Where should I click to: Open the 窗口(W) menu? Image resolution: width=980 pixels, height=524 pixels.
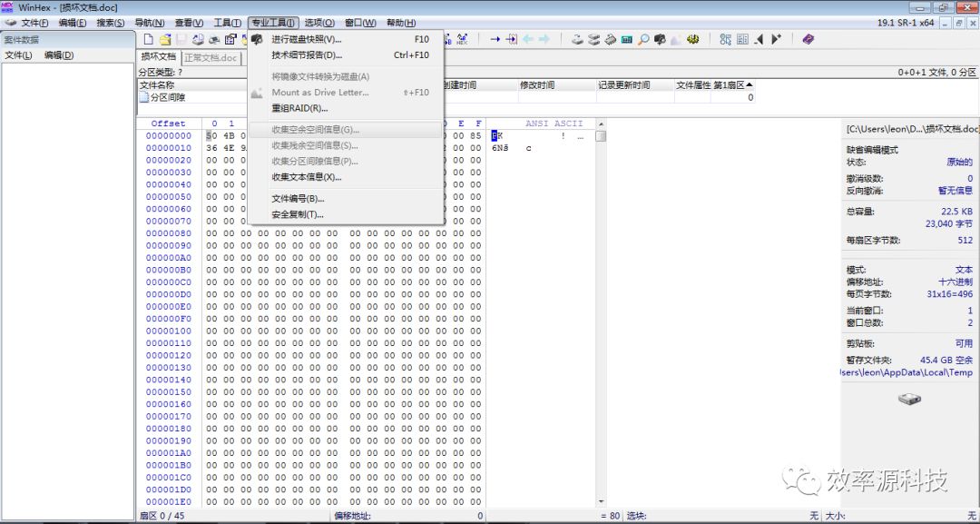(360, 23)
